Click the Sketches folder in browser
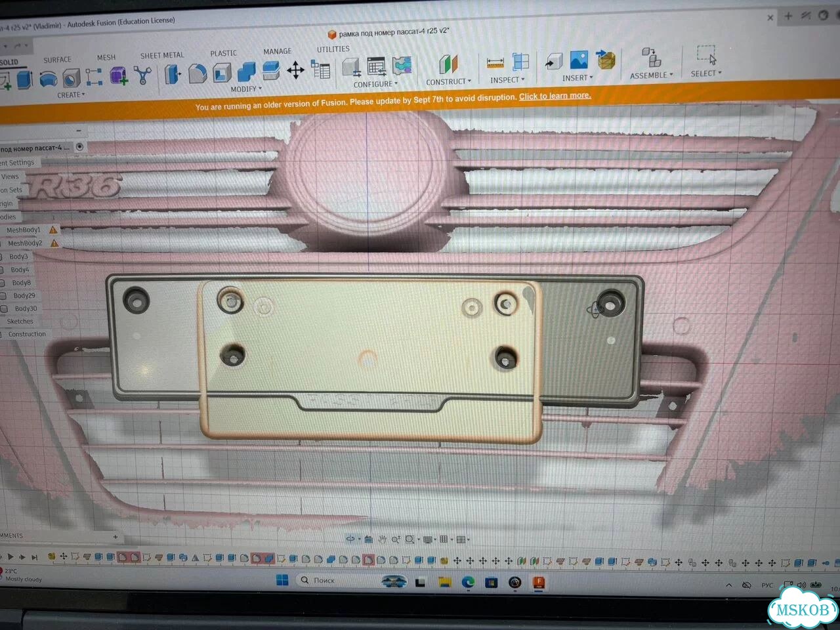840x630 pixels. pyautogui.click(x=20, y=322)
